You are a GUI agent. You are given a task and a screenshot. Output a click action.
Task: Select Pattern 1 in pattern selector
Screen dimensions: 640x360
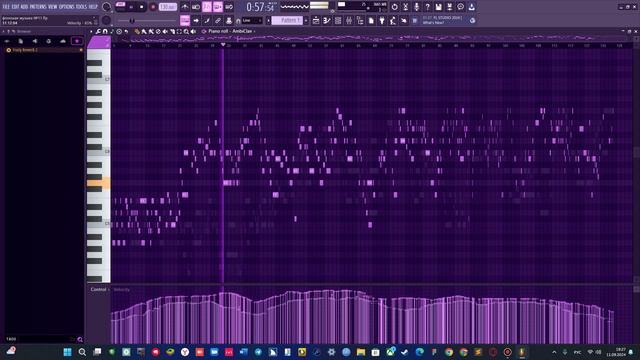point(287,20)
